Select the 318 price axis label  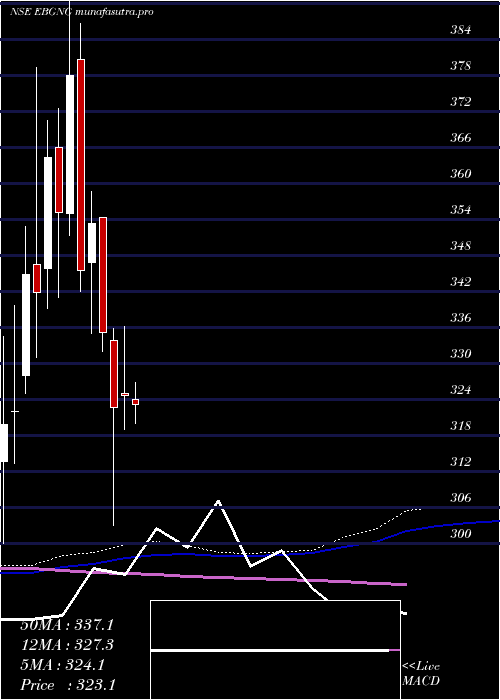click(460, 425)
